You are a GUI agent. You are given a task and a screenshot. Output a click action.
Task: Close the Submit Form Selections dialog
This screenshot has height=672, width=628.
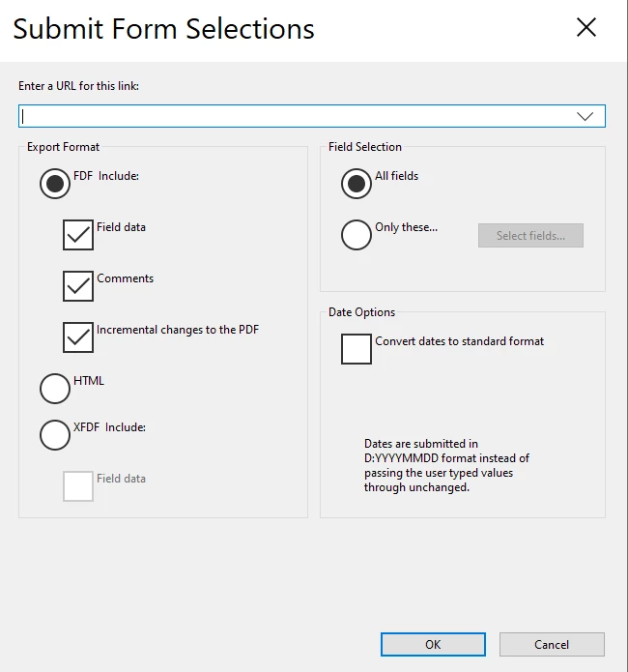[585, 28]
